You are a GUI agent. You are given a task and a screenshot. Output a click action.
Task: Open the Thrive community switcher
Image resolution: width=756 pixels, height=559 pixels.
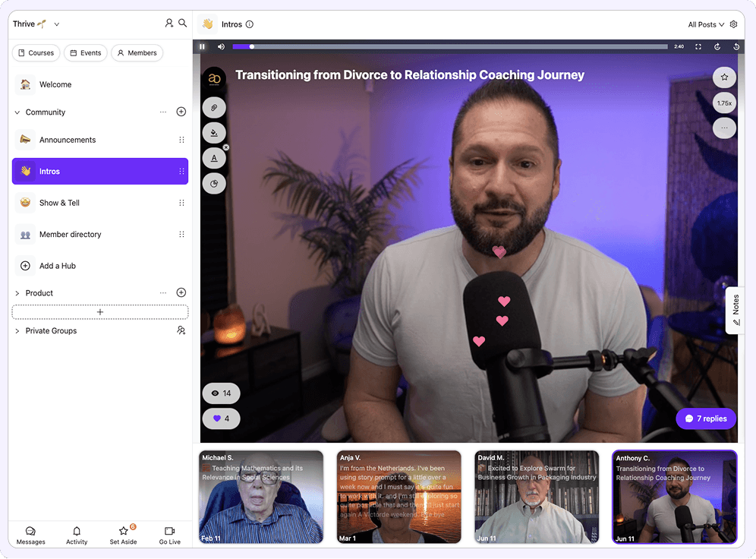click(36, 24)
